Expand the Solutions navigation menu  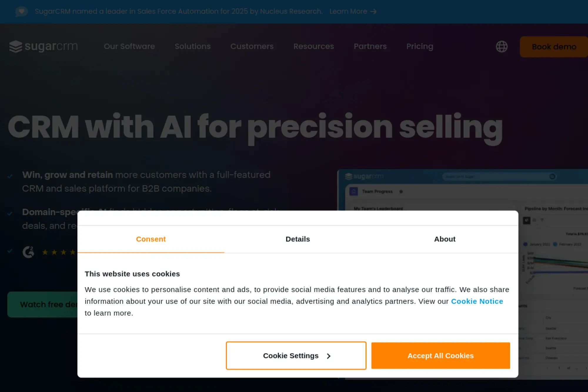[x=193, y=46]
